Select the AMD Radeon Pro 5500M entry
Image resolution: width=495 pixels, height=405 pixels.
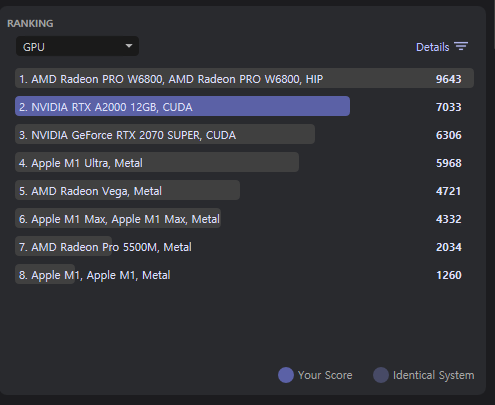click(x=105, y=247)
